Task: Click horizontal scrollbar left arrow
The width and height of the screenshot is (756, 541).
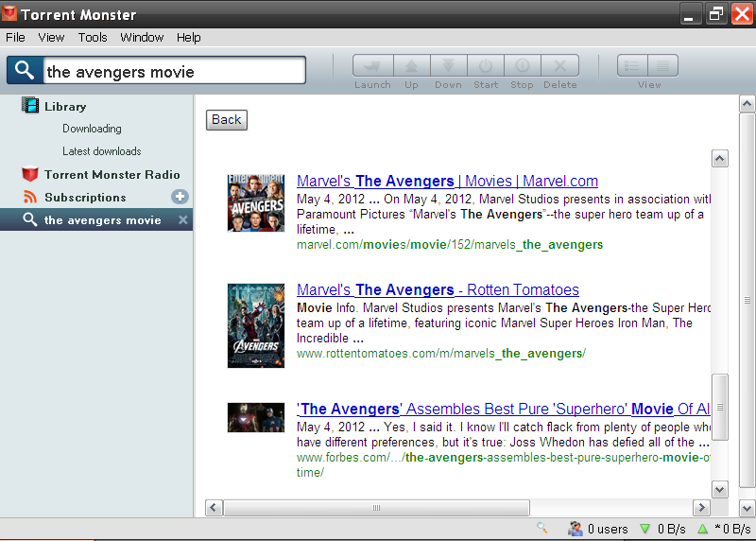Action: tap(214, 508)
